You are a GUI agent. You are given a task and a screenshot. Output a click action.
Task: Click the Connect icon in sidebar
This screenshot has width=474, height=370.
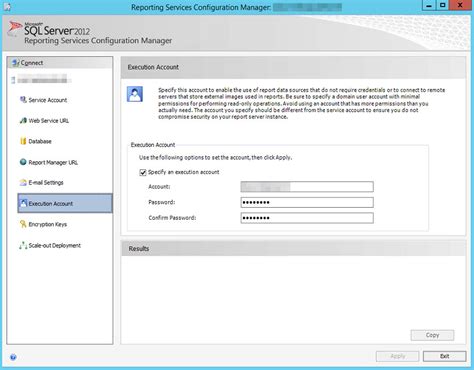pos(15,62)
